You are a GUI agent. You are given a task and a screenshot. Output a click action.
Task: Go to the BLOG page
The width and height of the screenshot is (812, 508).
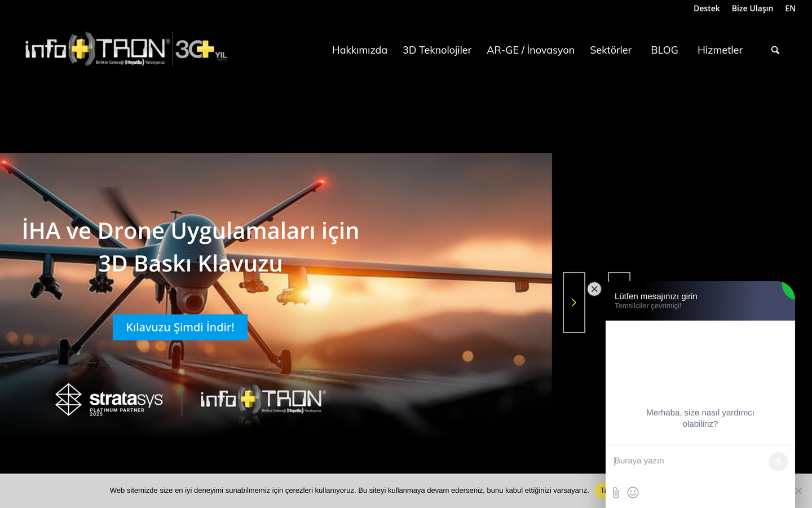tap(665, 50)
